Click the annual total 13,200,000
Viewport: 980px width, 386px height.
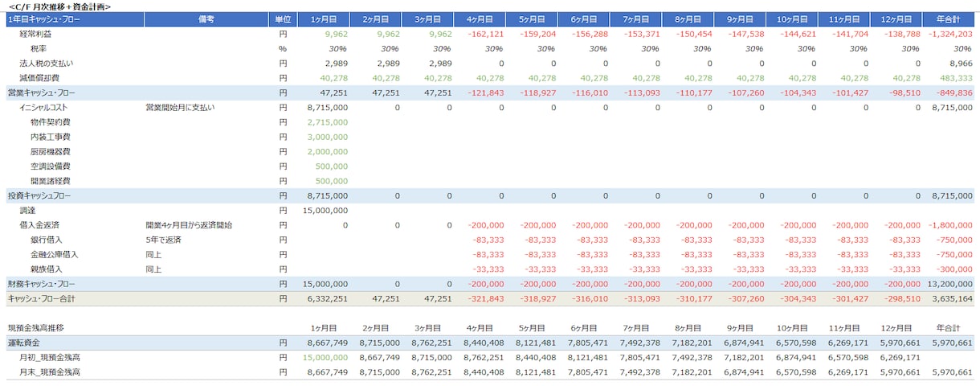point(950,284)
